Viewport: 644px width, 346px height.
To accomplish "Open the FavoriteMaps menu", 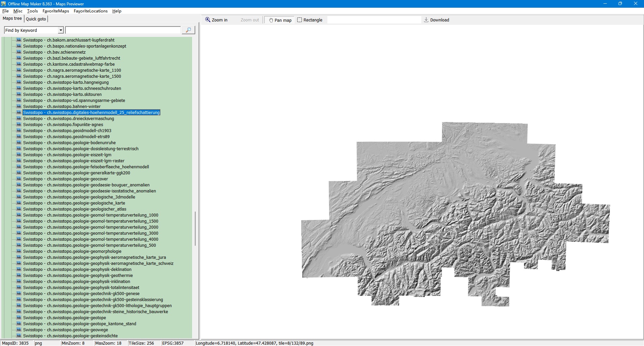I will click(56, 11).
